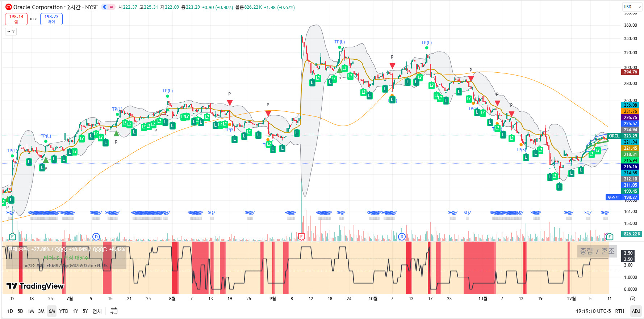Viewport: 644px width, 319px height.
Task: Click the 826.22 K volume label on scale
Action: coord(632,234)
